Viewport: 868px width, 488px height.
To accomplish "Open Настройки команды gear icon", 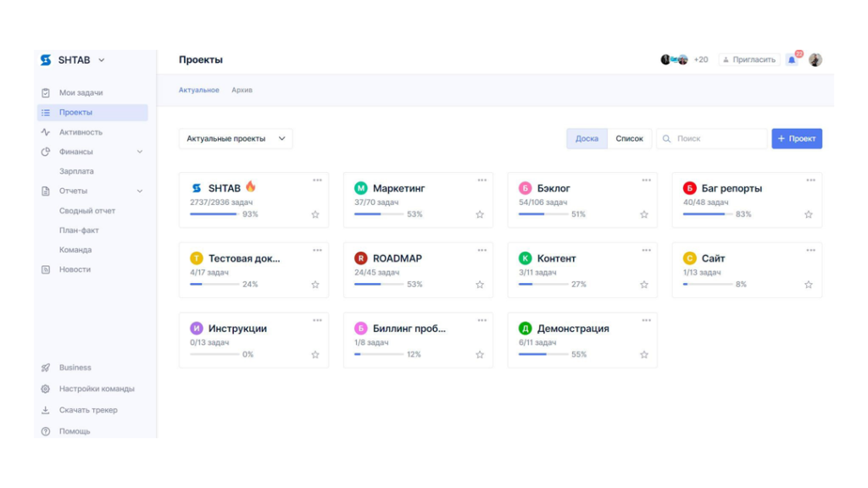I will tap(46, 389).
